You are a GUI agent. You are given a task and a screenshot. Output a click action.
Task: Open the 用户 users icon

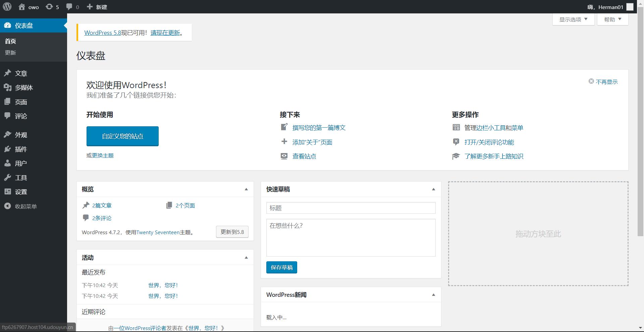(8, 163)
